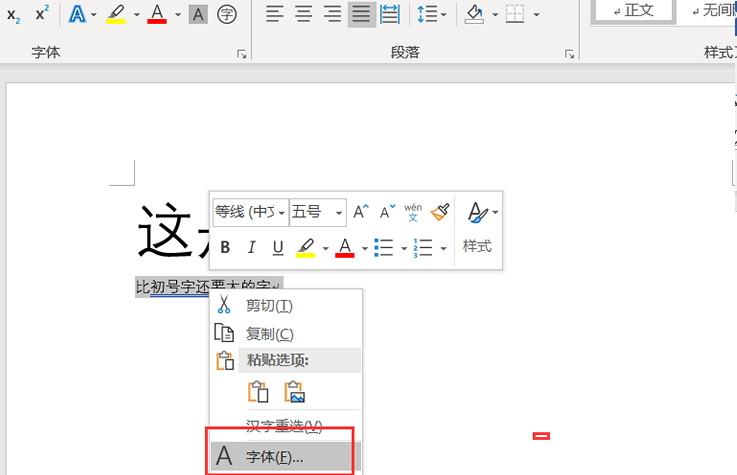
Task: Open mini toolbar highlight dropdown arrow
Action: (325, 248)
